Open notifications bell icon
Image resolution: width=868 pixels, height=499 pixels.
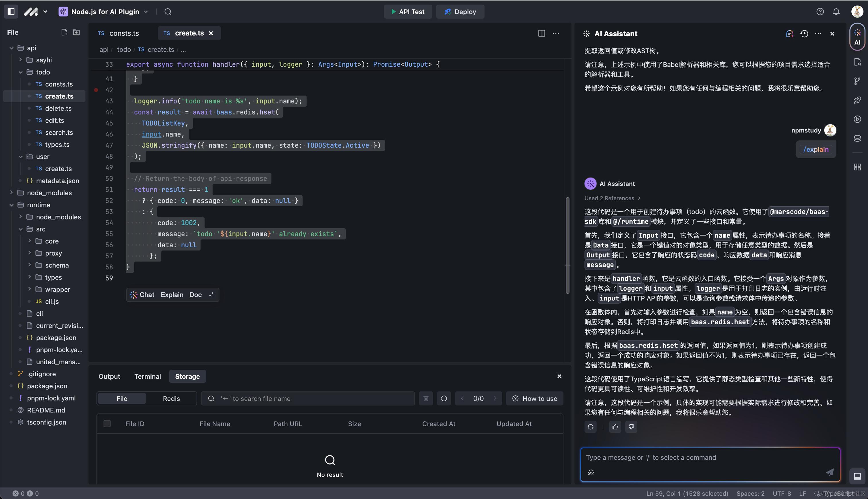click(836, 12)
